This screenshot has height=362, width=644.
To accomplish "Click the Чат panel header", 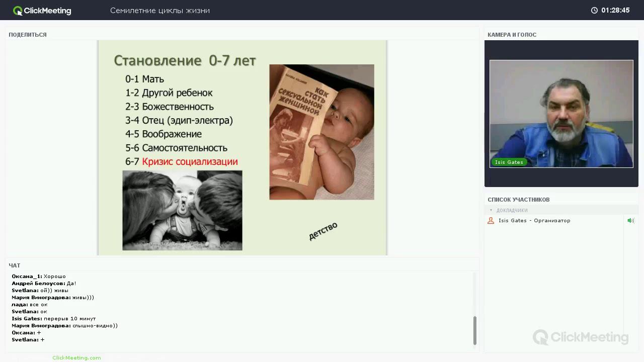I will coord(15,265).
